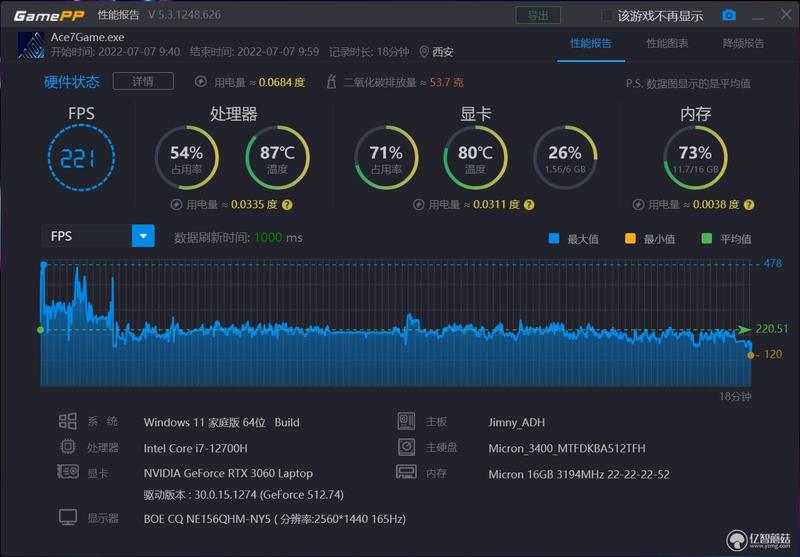Viewport: 800px width, 557px height.
Task: Click the Ace7Game.exe game icon
Action: [x=31, y=45]
